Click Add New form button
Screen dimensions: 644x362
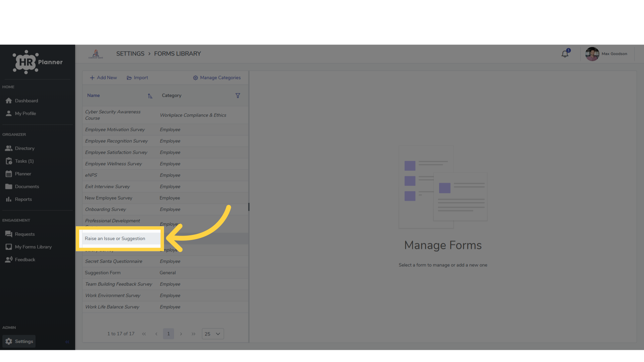(x=103, y=78)
